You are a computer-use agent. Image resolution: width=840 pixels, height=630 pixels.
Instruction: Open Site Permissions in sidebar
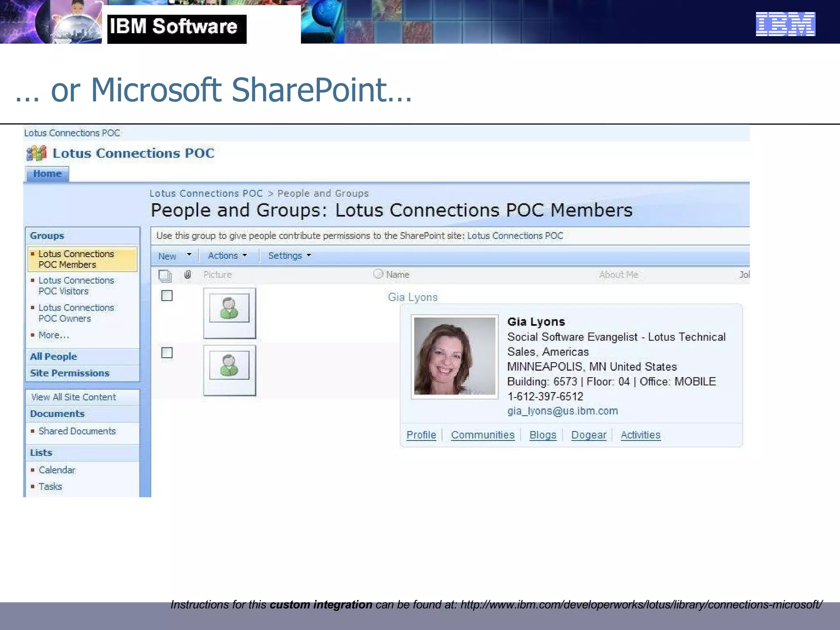coord(70,373)
